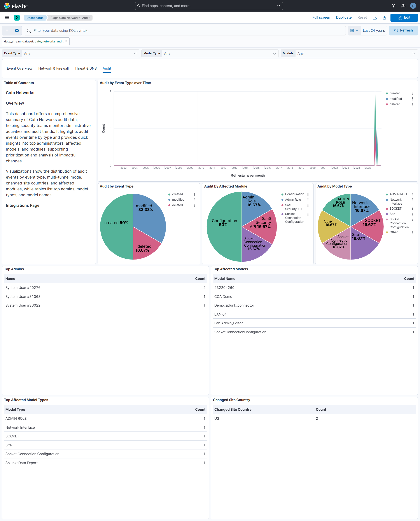
Task: Click the download export icon
Action: tap(374, 18)
